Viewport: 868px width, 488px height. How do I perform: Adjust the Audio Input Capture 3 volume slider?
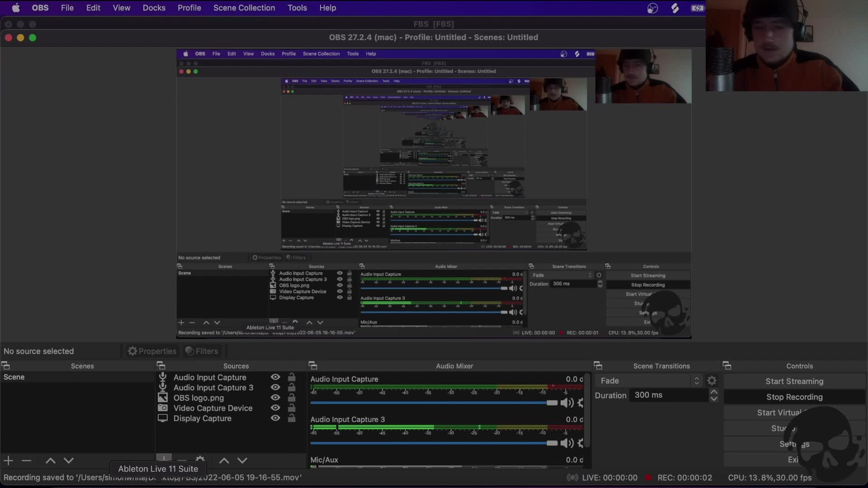click(x=434, y=443)
